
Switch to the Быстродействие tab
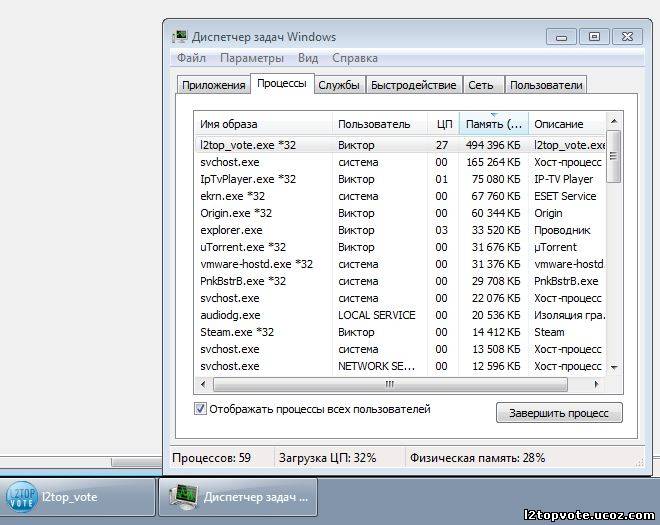[x=413, y=85]
